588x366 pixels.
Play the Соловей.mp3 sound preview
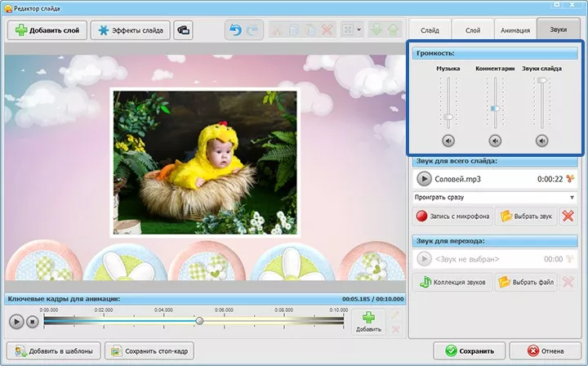(x=424, y=178)
